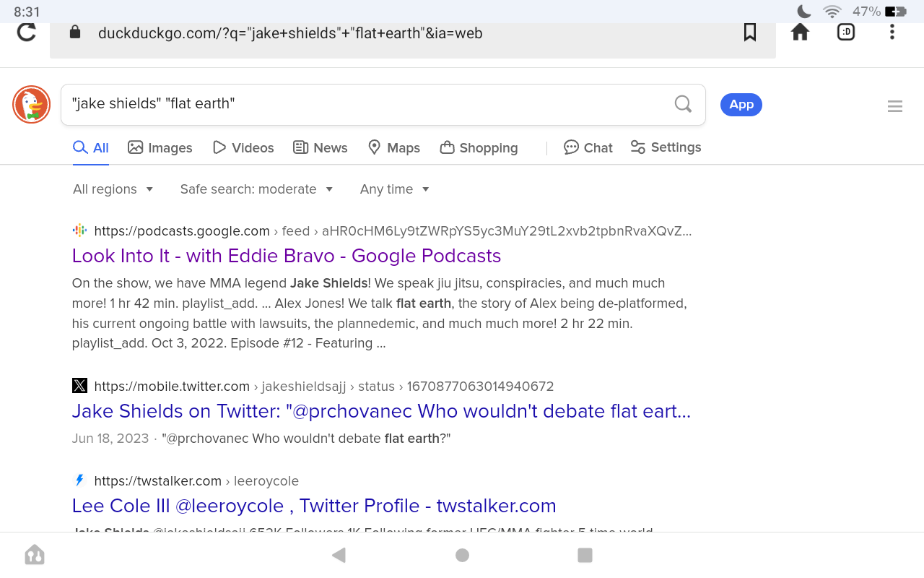Open the tab switcher icon

(x=846, y=33)
